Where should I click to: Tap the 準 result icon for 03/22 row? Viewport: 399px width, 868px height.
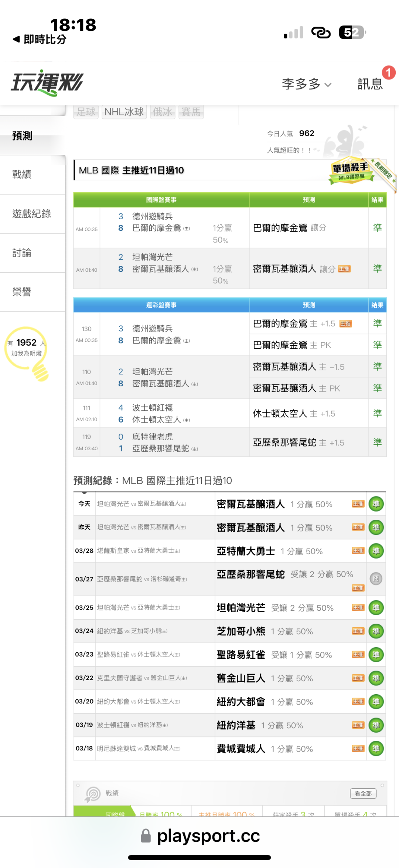376,678
